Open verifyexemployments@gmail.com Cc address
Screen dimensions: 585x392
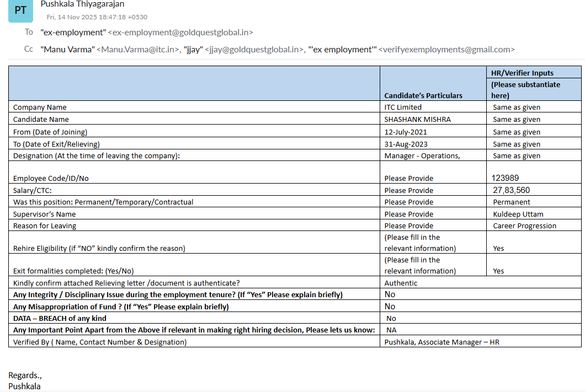point(446,50)
